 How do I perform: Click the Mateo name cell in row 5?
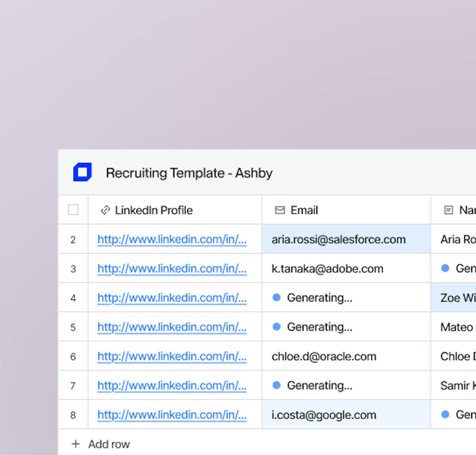click(x=454, y=327)
